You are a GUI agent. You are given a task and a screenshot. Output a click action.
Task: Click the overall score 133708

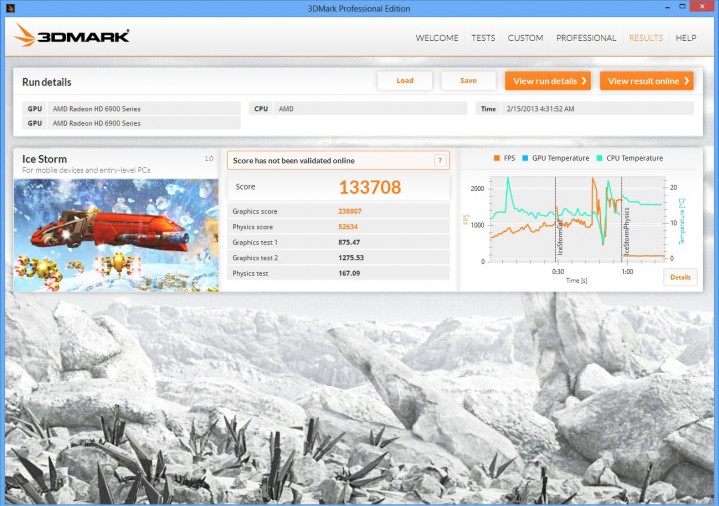[x=370, y=187]
